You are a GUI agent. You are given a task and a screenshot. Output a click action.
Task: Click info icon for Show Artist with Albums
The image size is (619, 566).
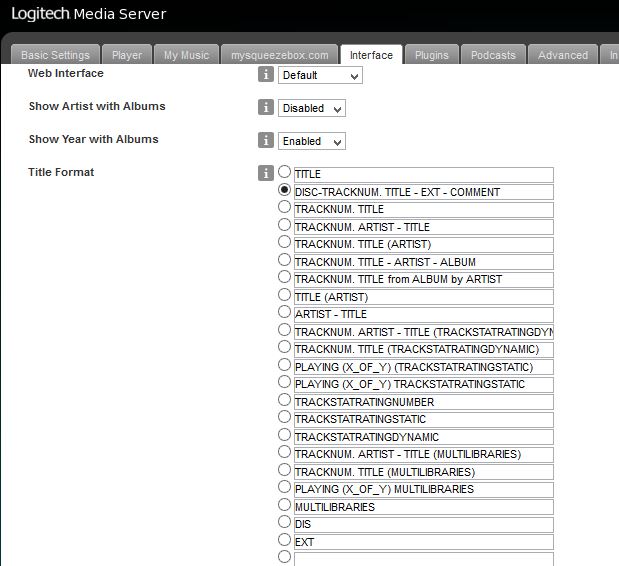pyautogui.click(x=266, y=107)
